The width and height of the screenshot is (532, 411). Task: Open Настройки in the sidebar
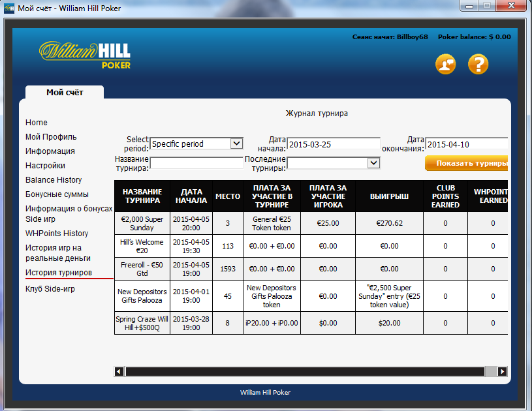point(45,166)
